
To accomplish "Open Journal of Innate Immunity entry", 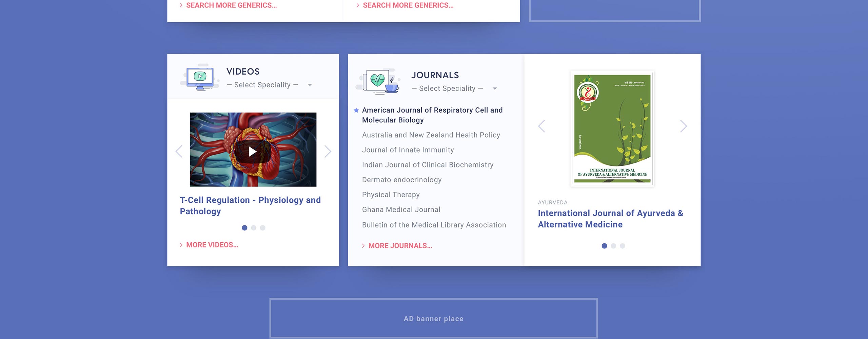I will pyautogui.click(x=408, y=150).
